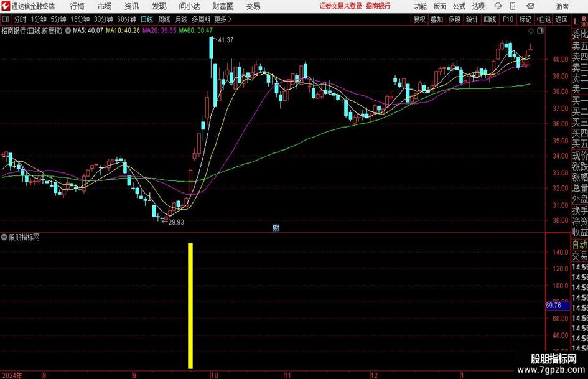This screenshot has width=588, height=379.
Task: Open the mail envelope icon
Action: (530, 6)
